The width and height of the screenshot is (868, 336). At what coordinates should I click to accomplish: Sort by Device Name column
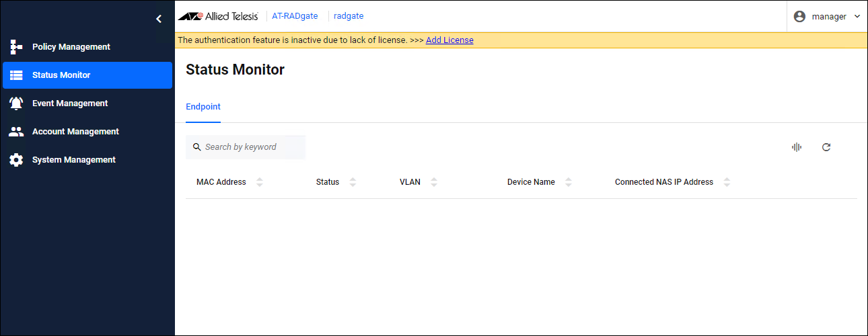[x=569, y=182]
